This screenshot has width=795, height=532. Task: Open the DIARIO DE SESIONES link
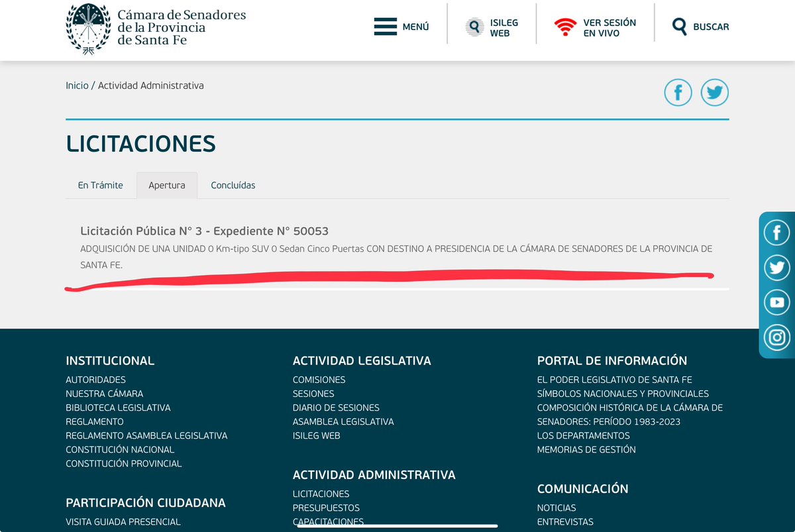(x=336, y=407)
